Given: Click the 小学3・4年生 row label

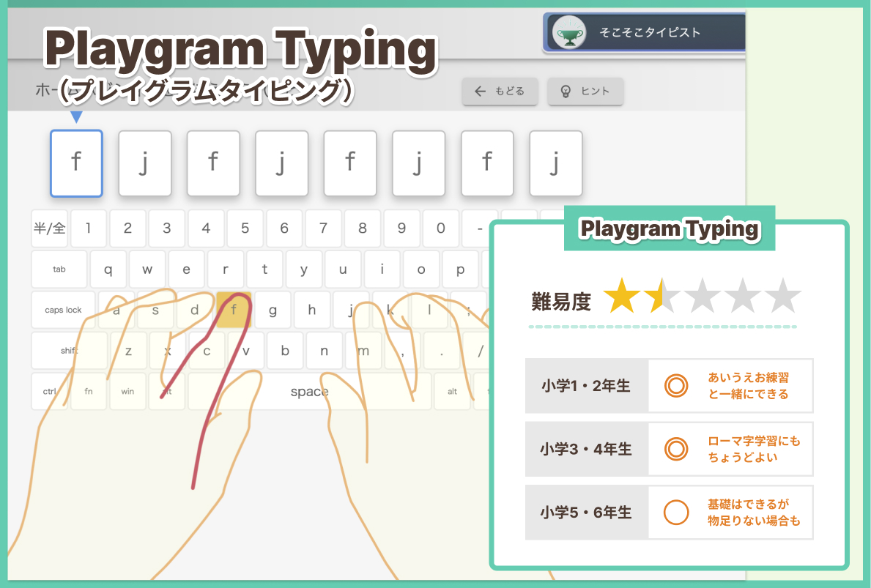Looking at the screenshot, I should pyautogui.click(x=587, y=449).
